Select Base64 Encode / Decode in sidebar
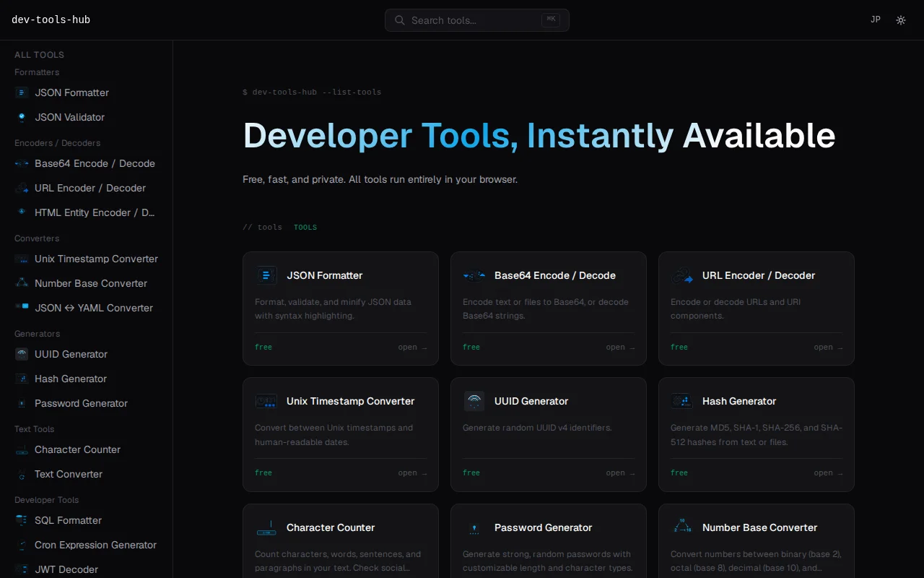Image resolution: width=924 pixels, height=578 pixels. 86,163
